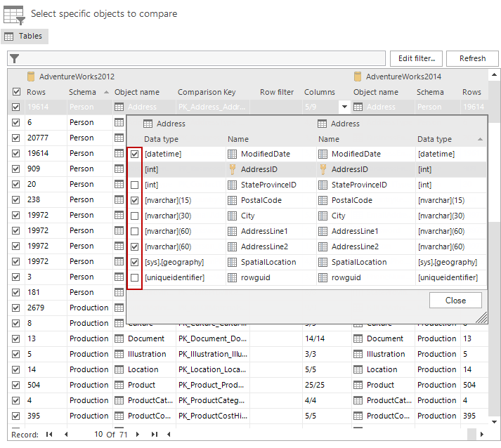The height and width of the screenshot is (448, 501).
Task: Select the PK_Document_Do... comparison key cell
Action: pyautogui.click(x=212, y=338)
